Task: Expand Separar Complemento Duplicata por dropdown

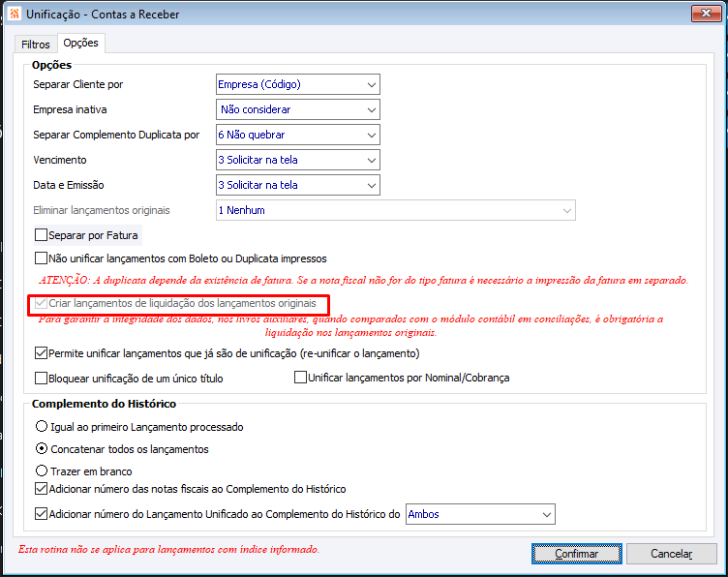Action: (x=297, y=135)
